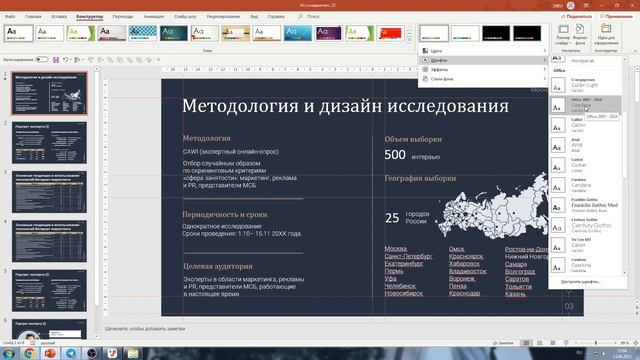Click the Поделиться (Share) button
This screenshot has height=360, width=640.
tap(576, 16)
